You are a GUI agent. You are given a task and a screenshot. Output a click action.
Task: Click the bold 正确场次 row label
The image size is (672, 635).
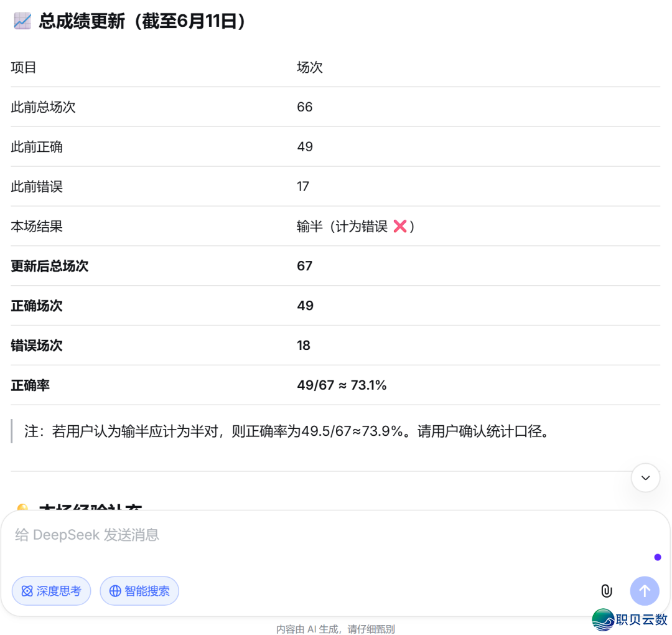37,306
